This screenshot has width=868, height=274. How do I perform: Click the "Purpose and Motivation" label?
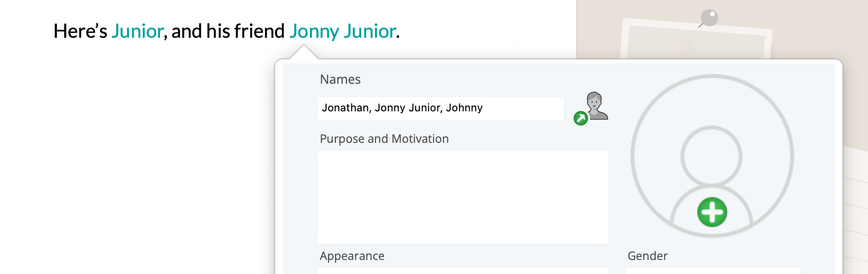click(384, 139)
